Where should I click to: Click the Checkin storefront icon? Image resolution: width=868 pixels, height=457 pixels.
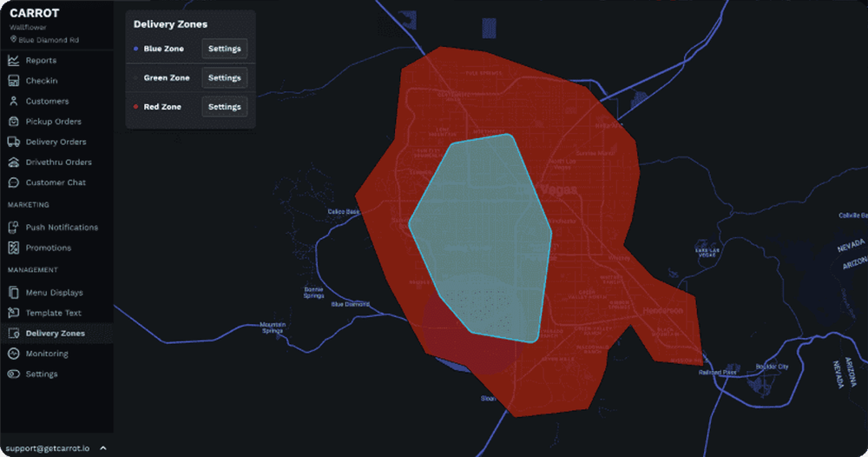click(14, 81)
